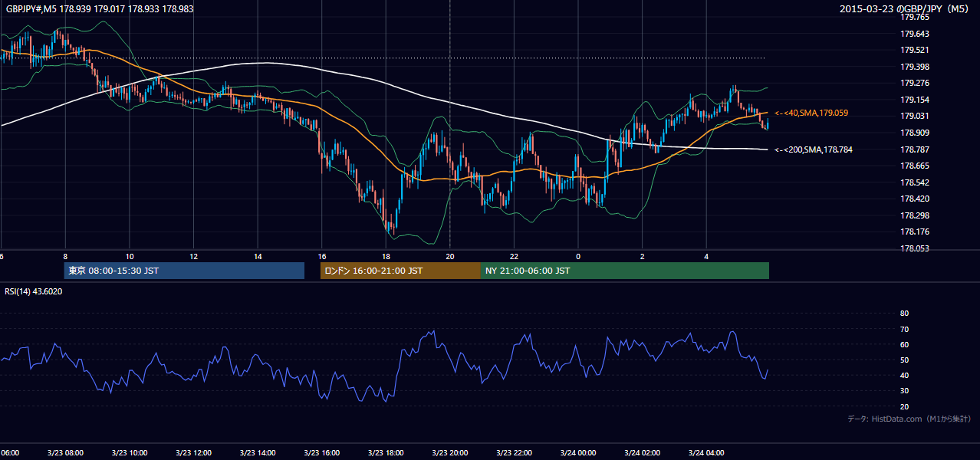
Task: Select the Tokyo 08:00-15:30 JST session bar
Action: point(184,271)
